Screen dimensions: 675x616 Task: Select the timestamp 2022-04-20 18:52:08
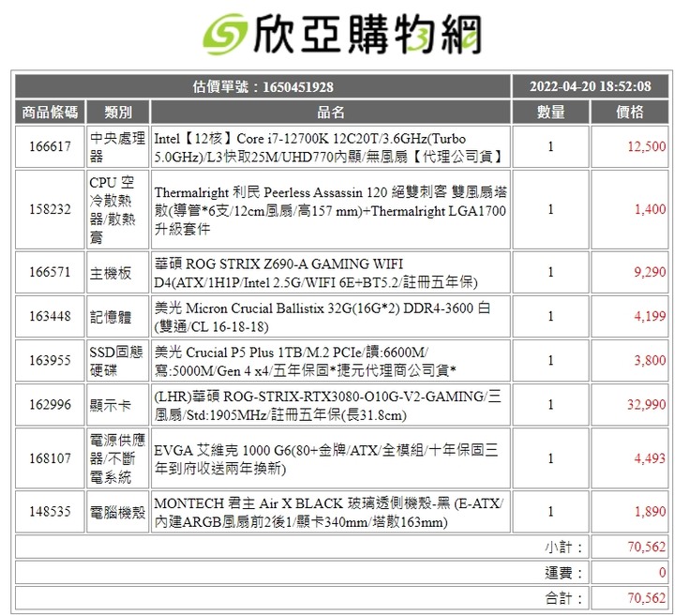[591, 86]
